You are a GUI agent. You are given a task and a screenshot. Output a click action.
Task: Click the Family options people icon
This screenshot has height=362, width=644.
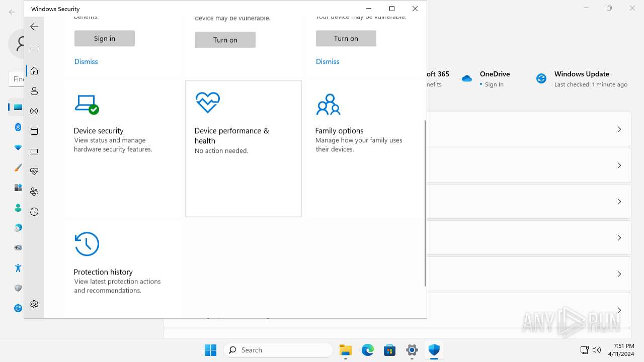pyautogui.click(x=329, y=104)
